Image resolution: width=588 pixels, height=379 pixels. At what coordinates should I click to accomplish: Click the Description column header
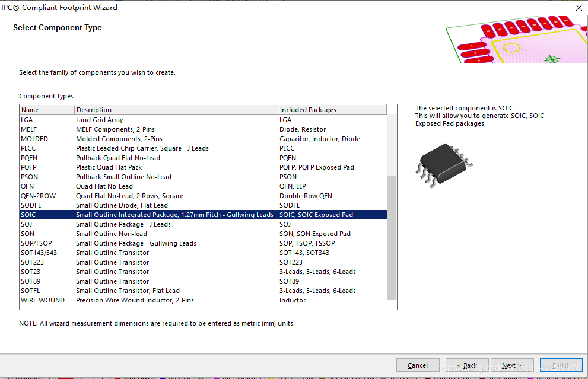pyautogui.click(x=176, y=110)
